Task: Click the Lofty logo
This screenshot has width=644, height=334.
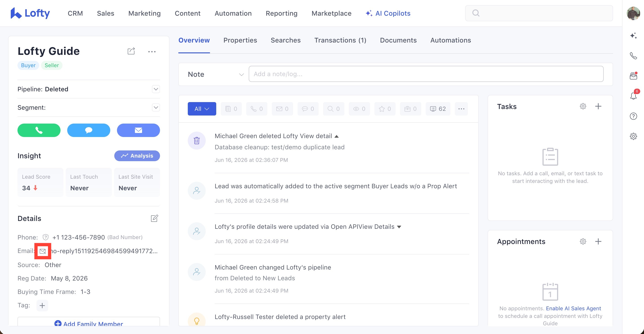Action: point(30,13)
